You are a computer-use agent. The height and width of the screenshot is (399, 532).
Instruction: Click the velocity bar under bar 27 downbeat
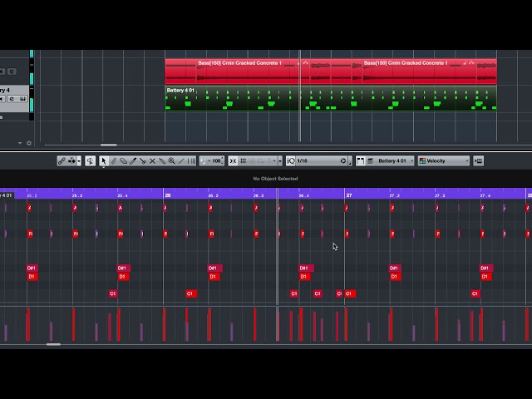[x=346, y=324]
